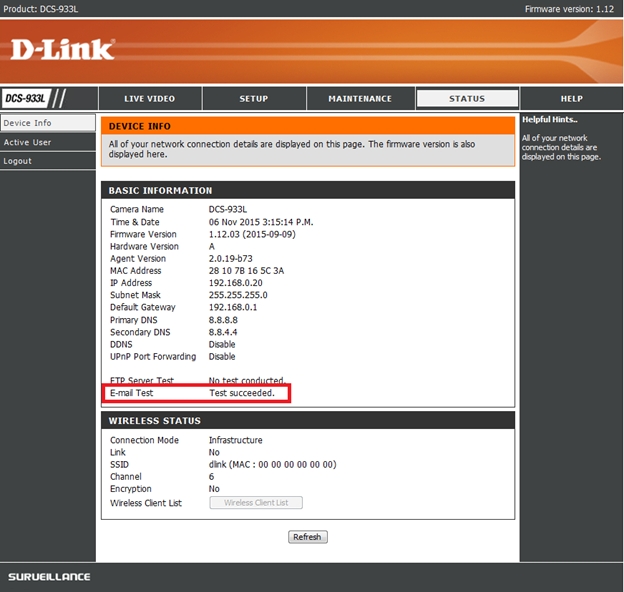Click the D-Link logo in the banner

coord(63,49)
